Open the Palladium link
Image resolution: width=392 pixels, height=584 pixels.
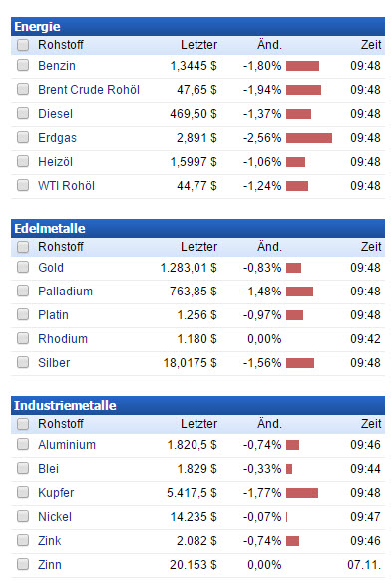(x=65, y=292)
